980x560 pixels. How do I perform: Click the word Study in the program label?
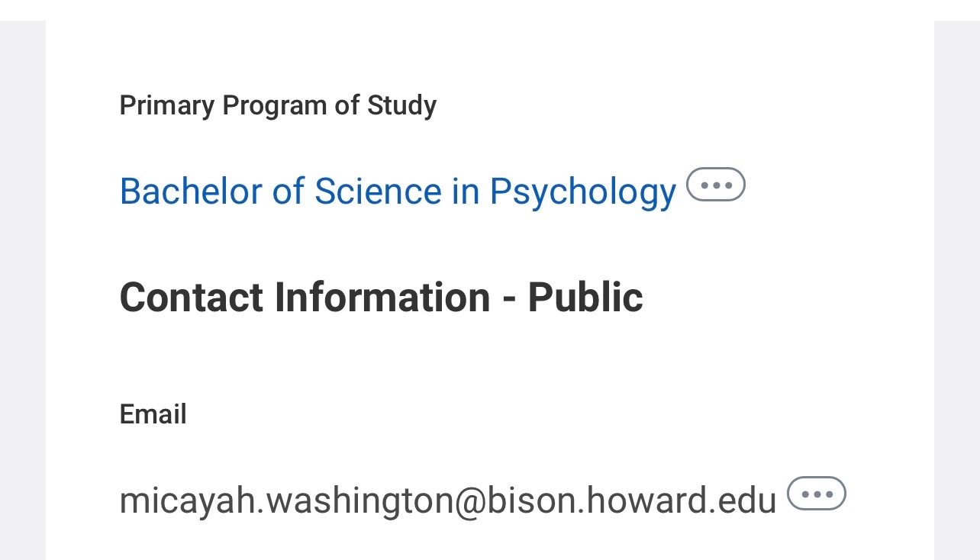pos(401,105)
